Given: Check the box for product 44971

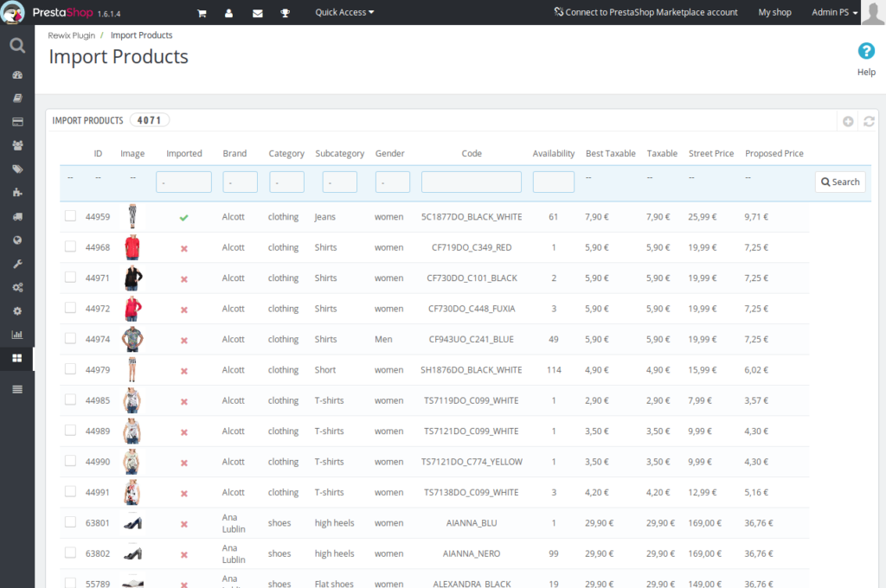Looking at the screenshot, I should coord(70,277).
